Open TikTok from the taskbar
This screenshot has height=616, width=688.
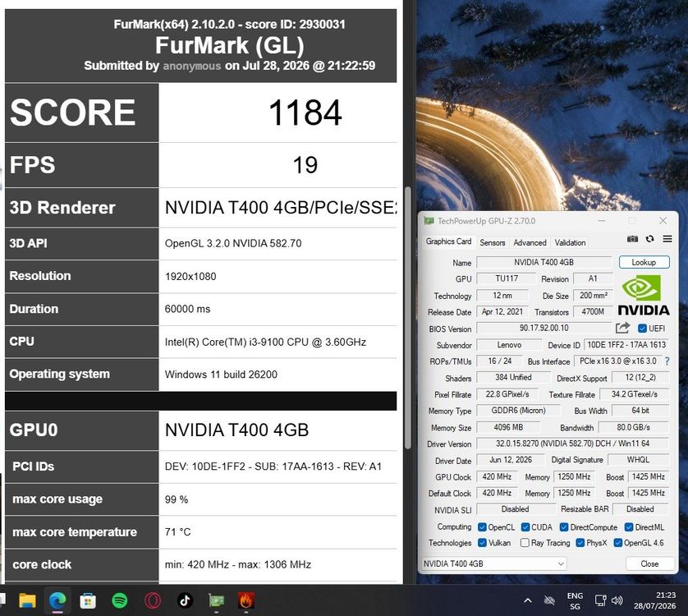(x=185, y=600)
